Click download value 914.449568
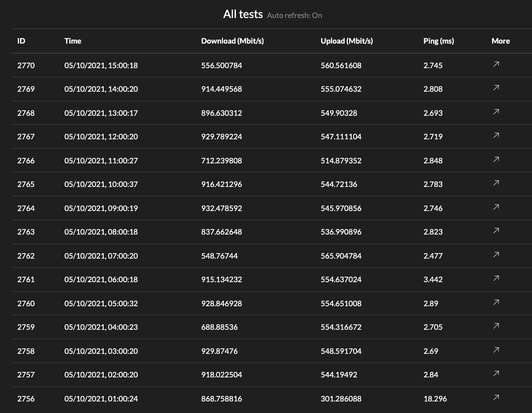The image size is (532, 413). (x=221, y=89)
